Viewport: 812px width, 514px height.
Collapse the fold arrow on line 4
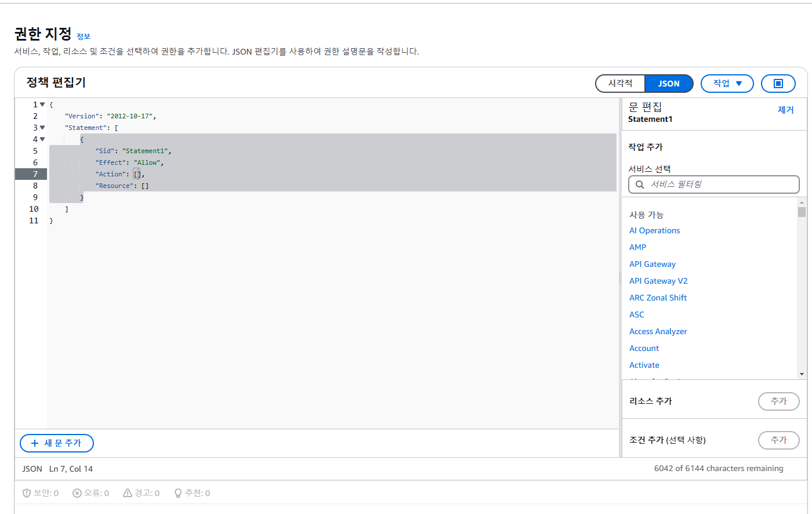pyautogui.click(x=42, y=139)
